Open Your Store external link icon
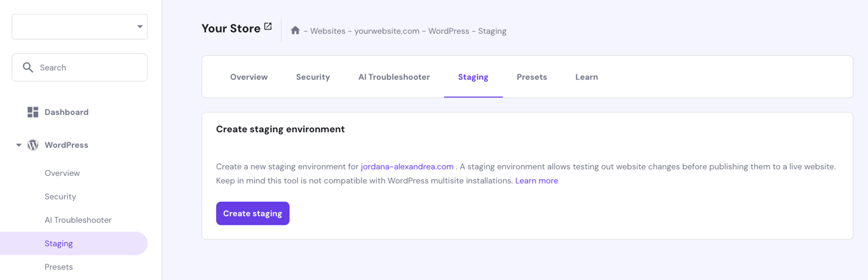This screenshot has height=280, width=868. [x=268, y=27]
